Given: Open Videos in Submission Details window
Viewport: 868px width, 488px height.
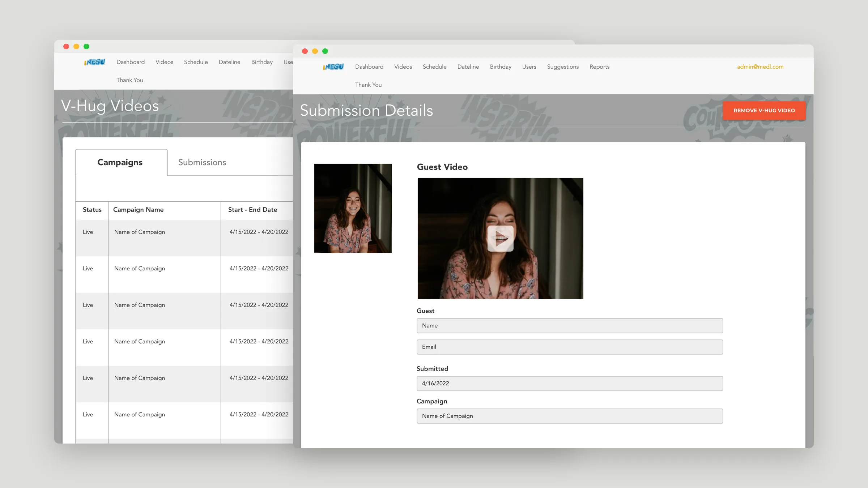Looking at the screenshot, I should (x=403, y=67).
